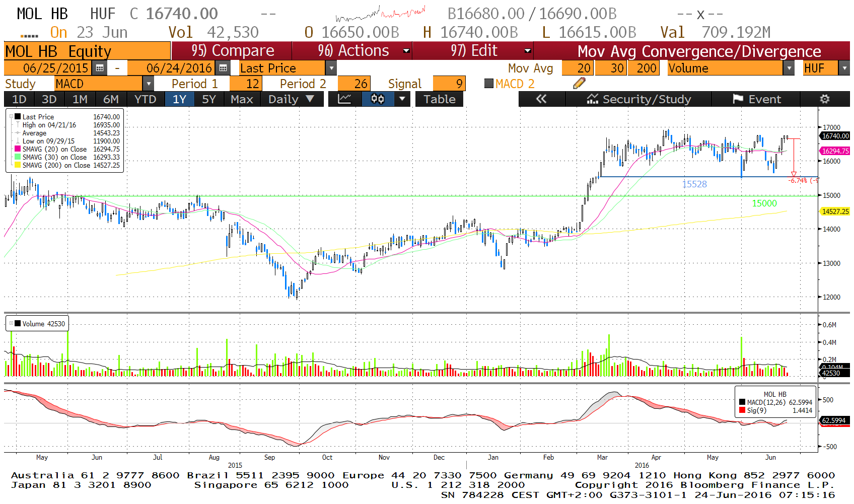Viewport: 854px width, 504px height.
Task: Click the SMAVG (200) yellow color swatch
Action: click(18, 165)
